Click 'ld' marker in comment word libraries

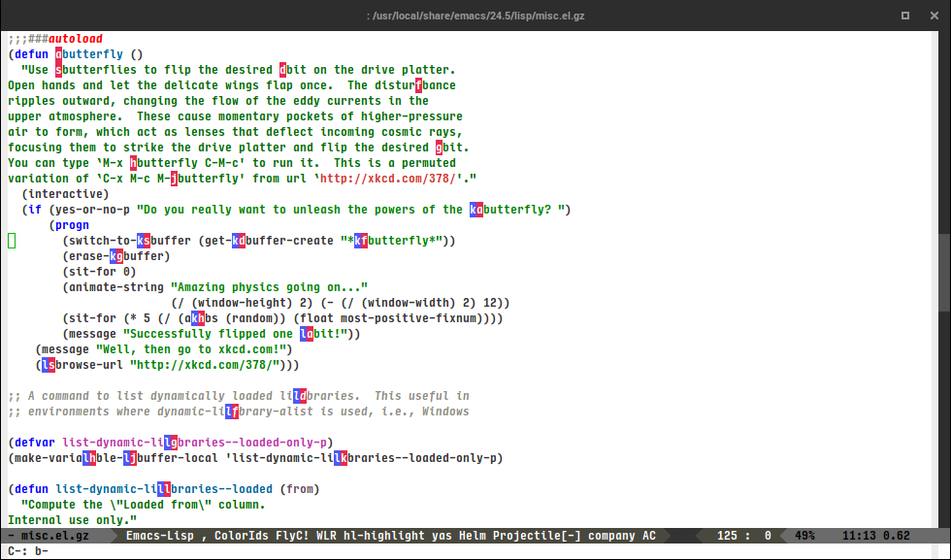[300, 396]
